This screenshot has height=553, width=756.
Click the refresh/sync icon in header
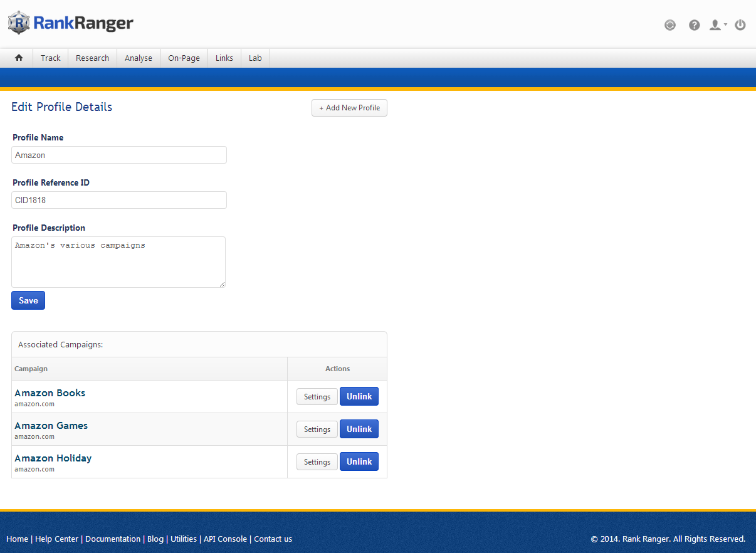tap(670, 25)
